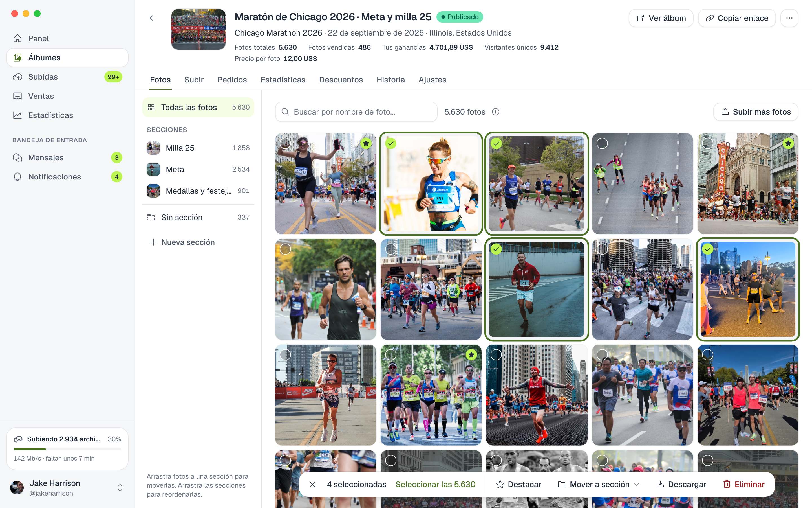The height and width of the screenshot is (508, 812).
Task: Click the Copiar enlace button
Action: [x=737, y=18]
